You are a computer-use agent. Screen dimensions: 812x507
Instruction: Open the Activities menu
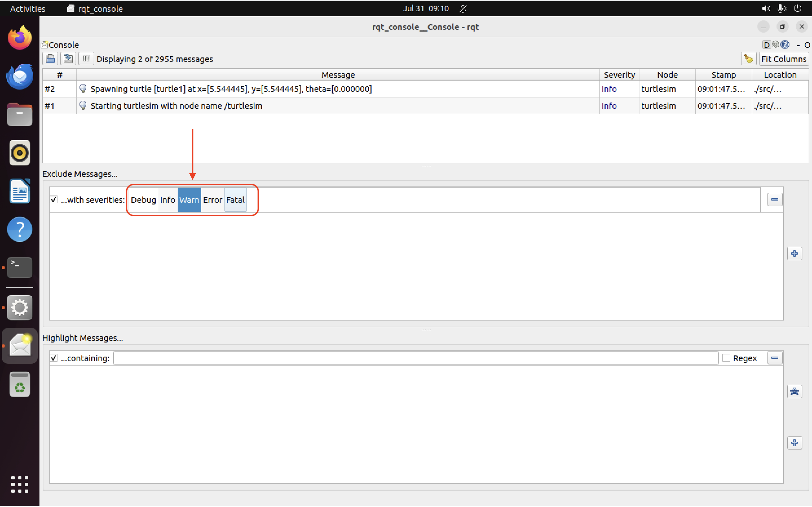tap(27, 9)
